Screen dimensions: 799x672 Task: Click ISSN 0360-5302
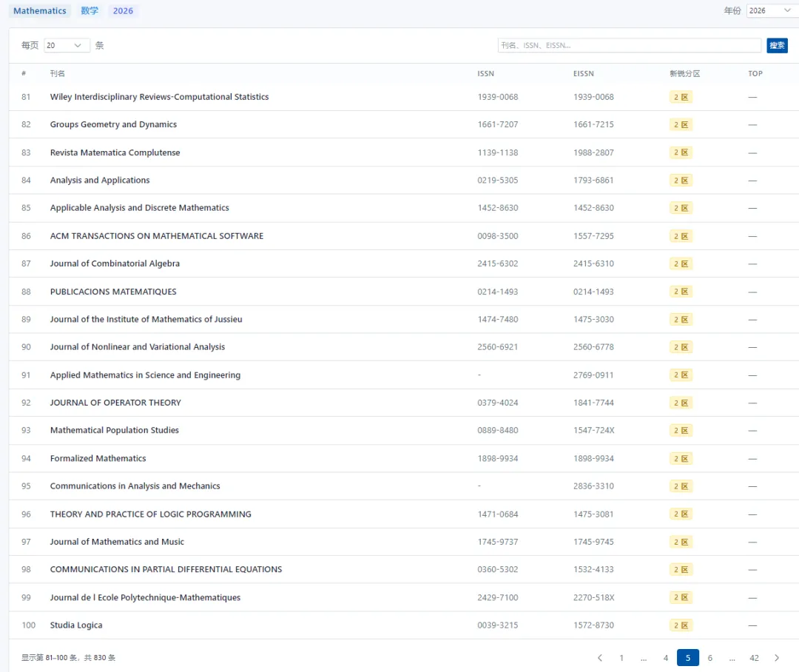tap(498, 570)
